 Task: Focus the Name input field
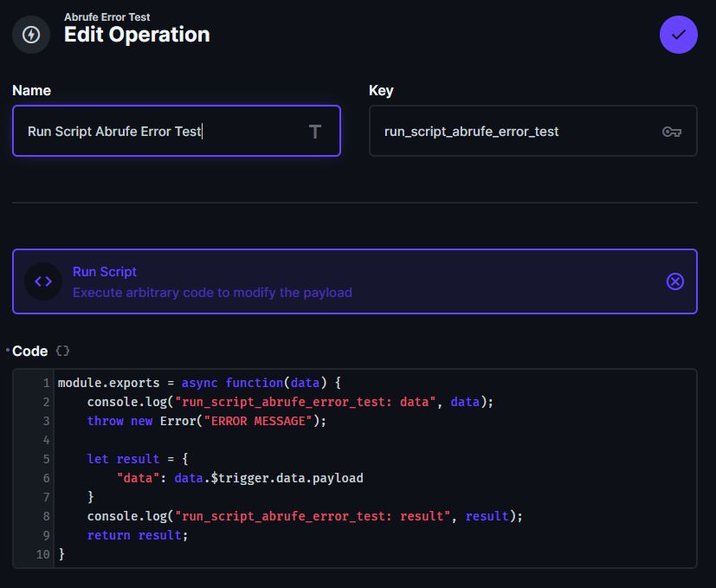156,132
